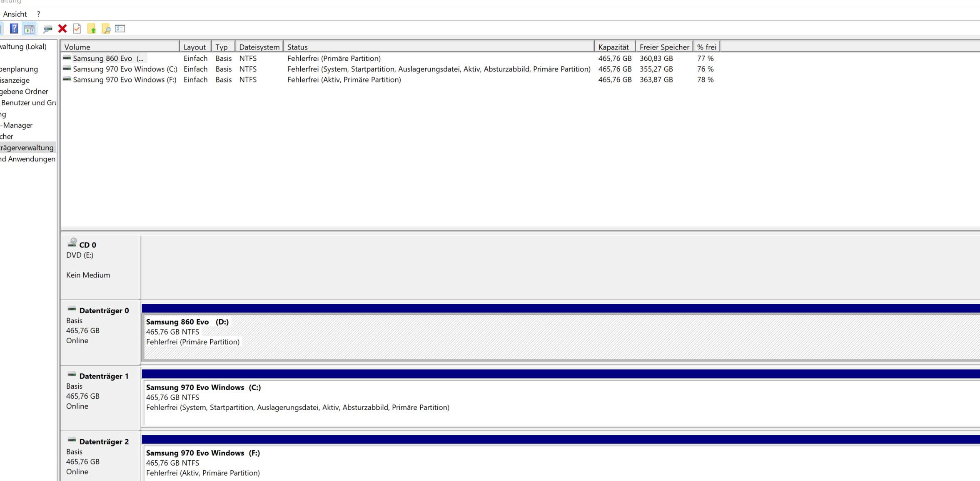Select the Manager item in tree
Screen dimensions: 980x481
pos(17,125)
